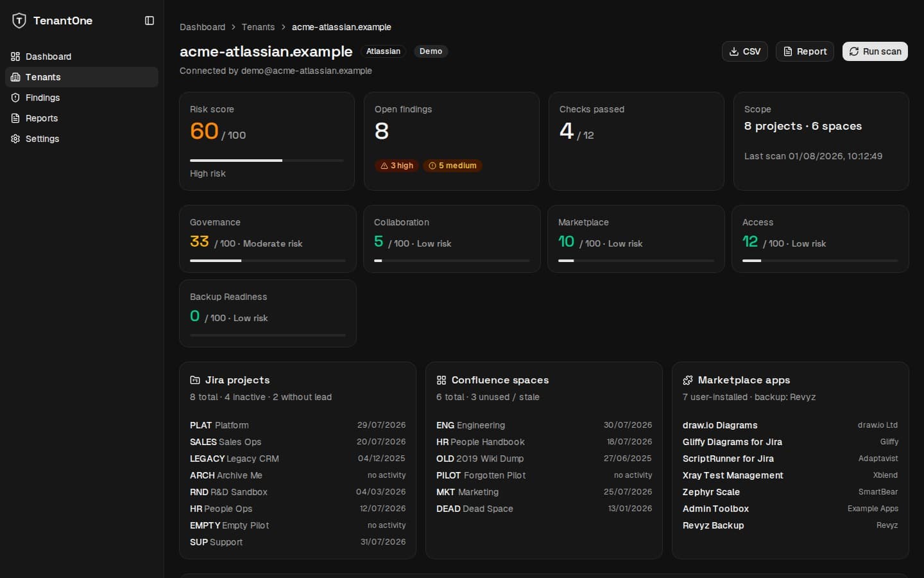This screenshot has height=578, width=924.
Task: Open Tenants in the sidebar menu
Action: coord(81,77)
